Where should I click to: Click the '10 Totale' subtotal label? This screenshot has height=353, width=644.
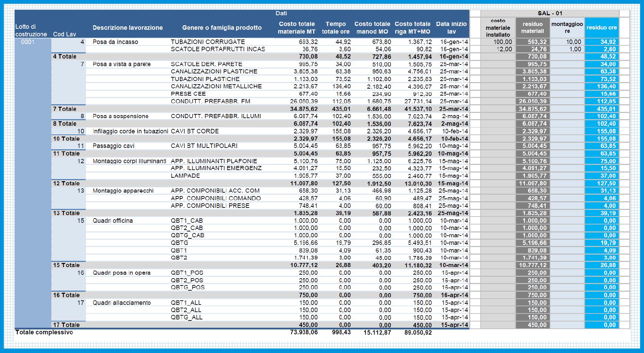[66, 139]
